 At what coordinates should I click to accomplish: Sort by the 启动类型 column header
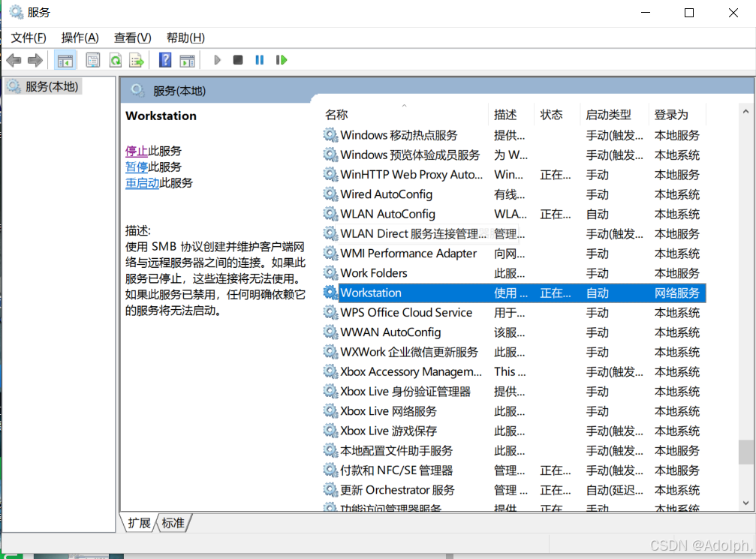tap(614, 114)
